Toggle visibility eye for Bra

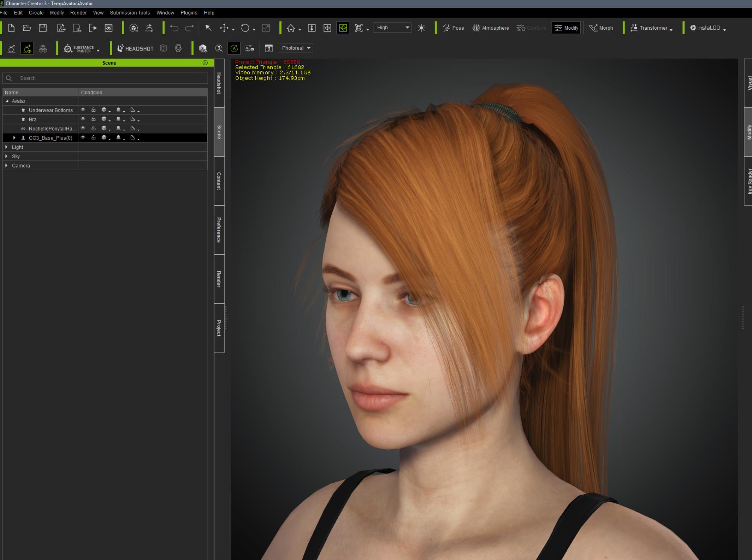83,119
